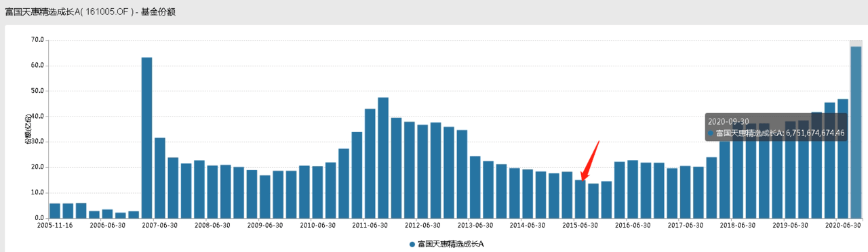Click the 2013-06-30 x-axis date label
This screenshot has height=252, width=868.
tap(475, 226)
